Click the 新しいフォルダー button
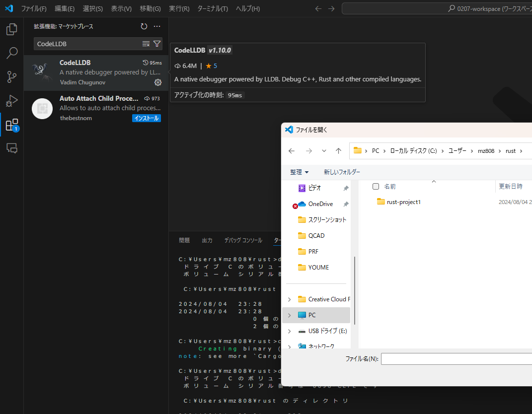 tap(342, 172)
